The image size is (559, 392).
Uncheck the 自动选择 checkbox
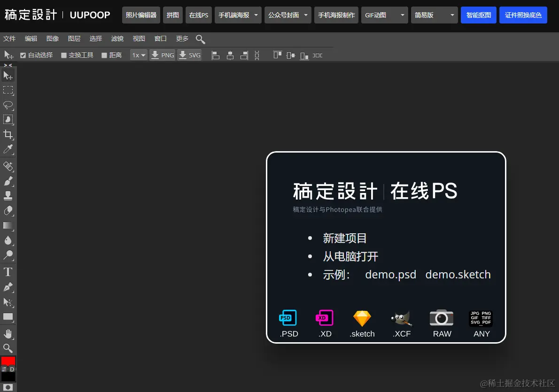23,55
